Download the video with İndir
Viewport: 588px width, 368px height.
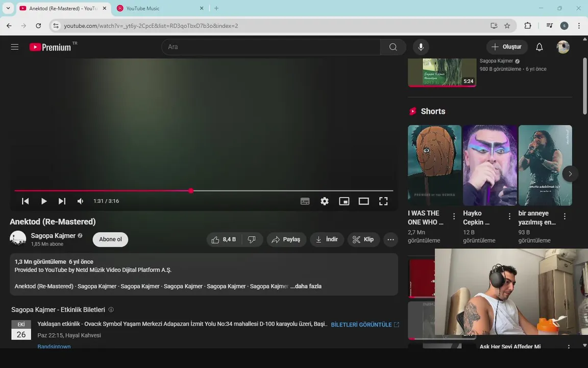pos(327,239)
